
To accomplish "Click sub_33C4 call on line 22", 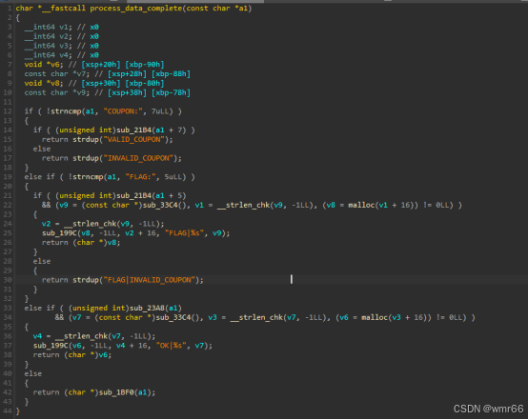I will click(x=160, y=205).
